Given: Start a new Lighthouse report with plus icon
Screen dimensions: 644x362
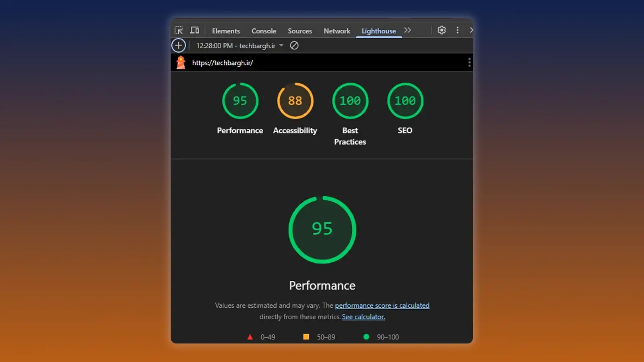Looking at the screenshot, I should click(179, 45).
